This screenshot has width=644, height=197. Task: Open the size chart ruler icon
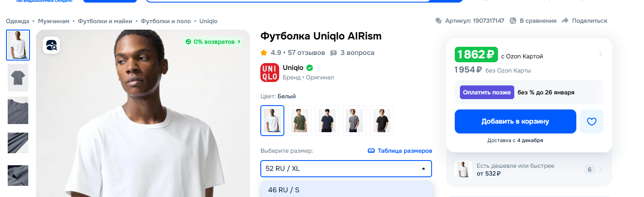tap(371, 151)
